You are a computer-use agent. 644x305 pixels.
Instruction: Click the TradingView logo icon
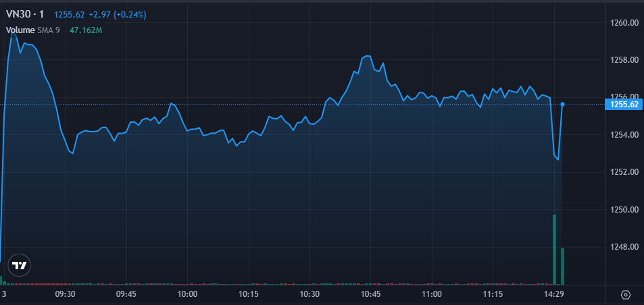[x=20, y=265]
